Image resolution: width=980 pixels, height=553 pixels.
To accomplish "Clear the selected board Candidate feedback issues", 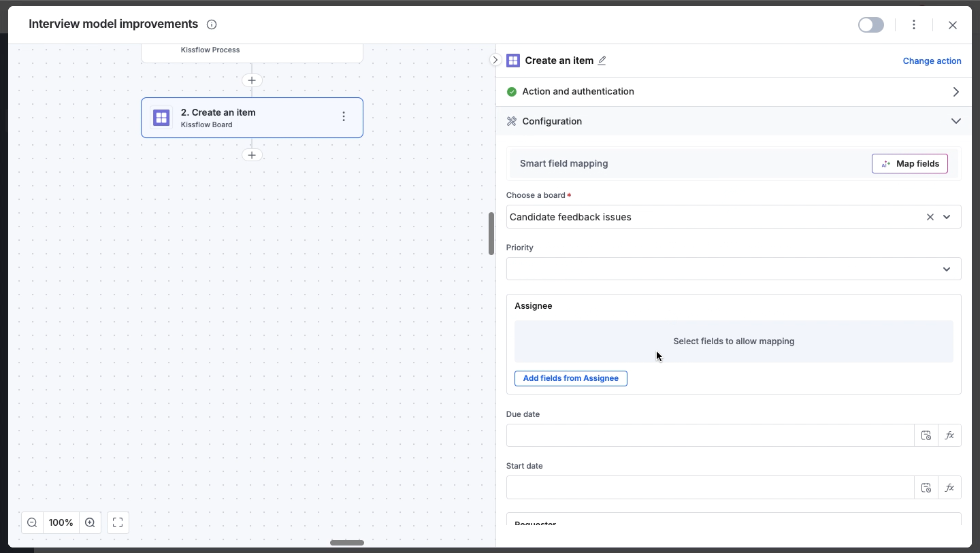I will pyautogui.click(x=930, y=217).
